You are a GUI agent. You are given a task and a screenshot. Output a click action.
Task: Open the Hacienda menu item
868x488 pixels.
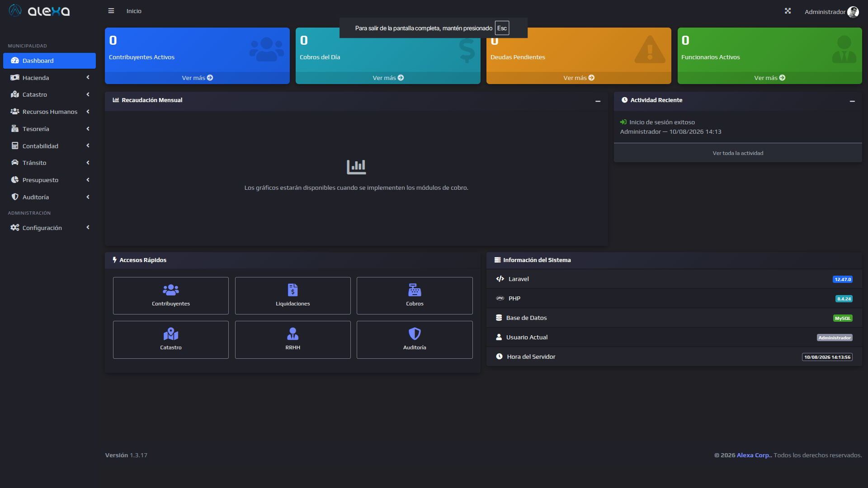click(x=49, y=78)
